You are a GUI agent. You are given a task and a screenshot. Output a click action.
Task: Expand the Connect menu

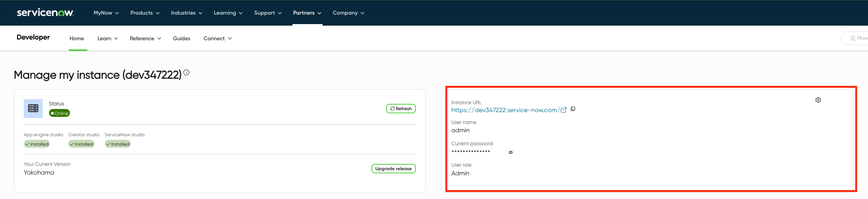tap(217, 38)
